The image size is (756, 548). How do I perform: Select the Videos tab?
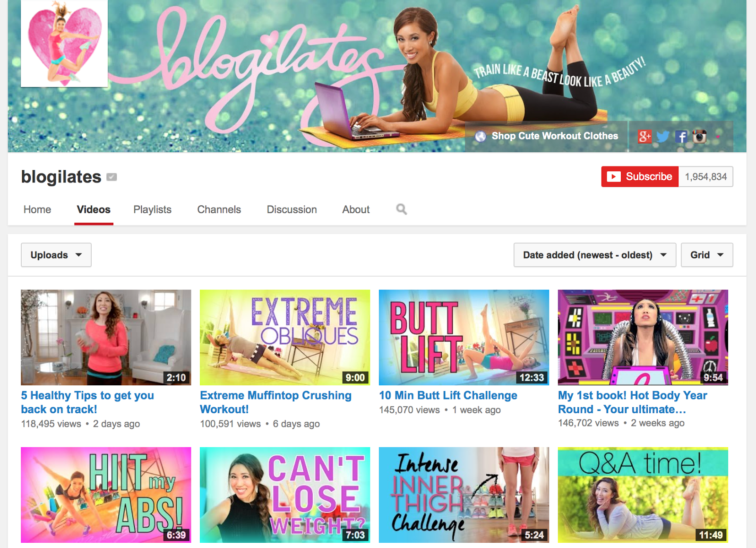pos(94,209)
